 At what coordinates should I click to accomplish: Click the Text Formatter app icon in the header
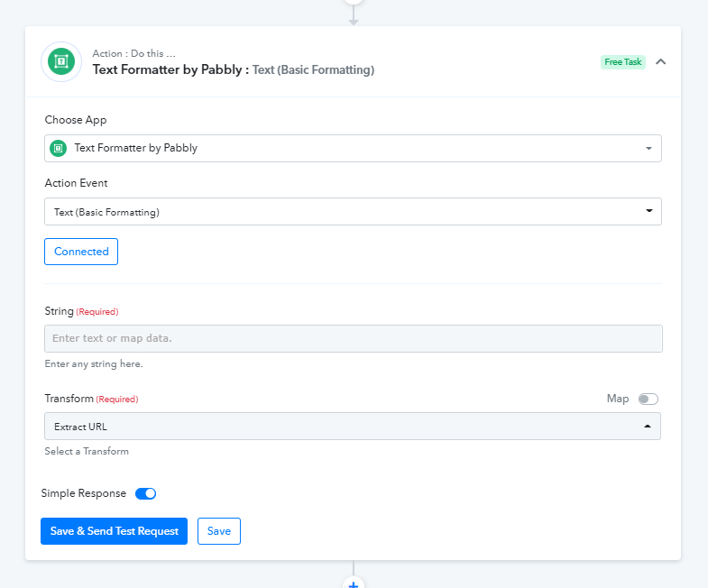pyautogui.click(x=61, y=61)
